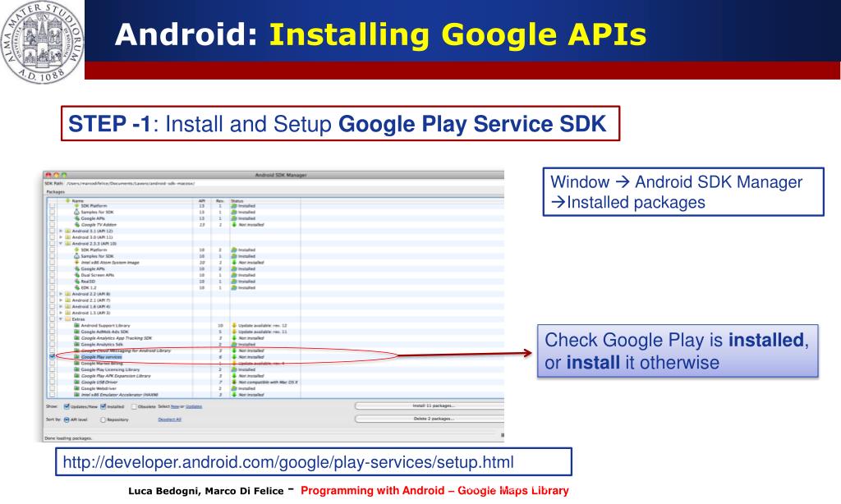Click 'Update available: rev. 11' status text
Screen dimensions: 841x504
[x=263, y=332]
